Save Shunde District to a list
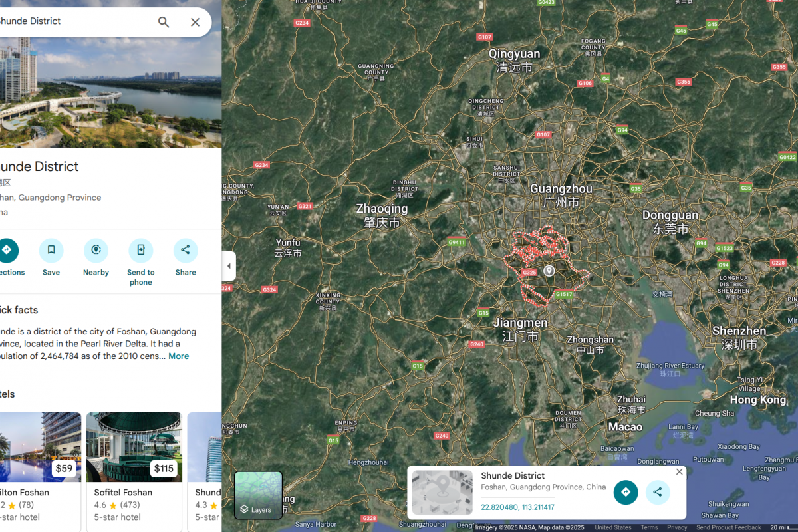Image resolution: width=798 pixels, height=532 pixels. 51,251
